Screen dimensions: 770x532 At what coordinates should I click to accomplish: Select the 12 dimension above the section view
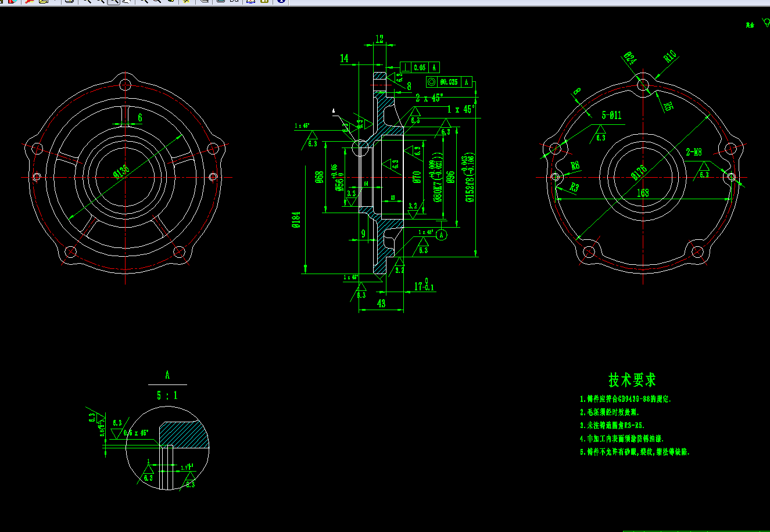point(379,39)
